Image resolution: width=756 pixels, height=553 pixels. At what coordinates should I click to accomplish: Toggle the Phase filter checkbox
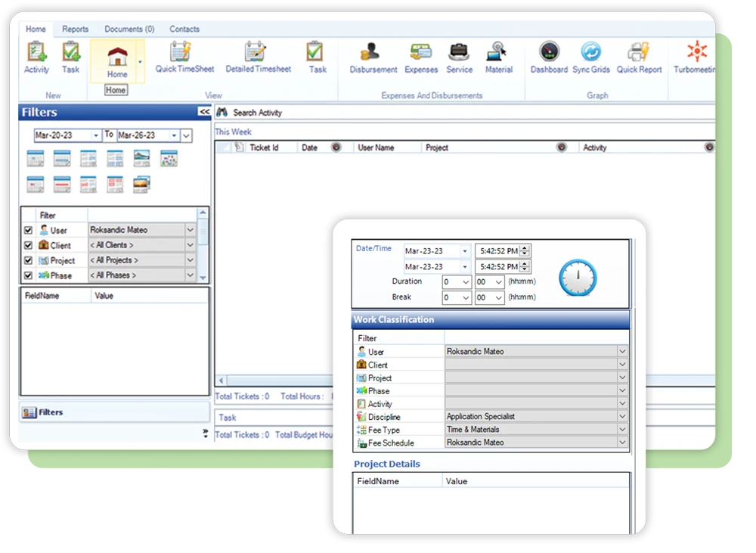[29, 275]
